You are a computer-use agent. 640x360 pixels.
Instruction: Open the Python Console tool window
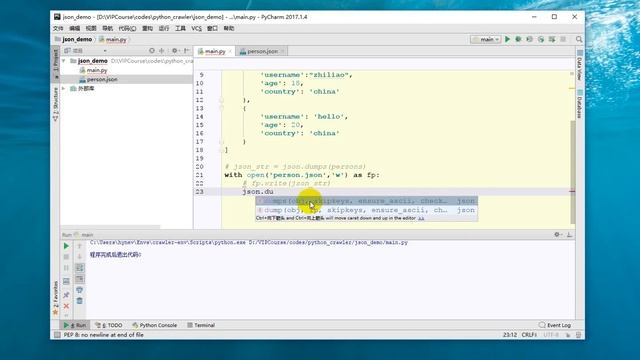click(x=155, y=325)
